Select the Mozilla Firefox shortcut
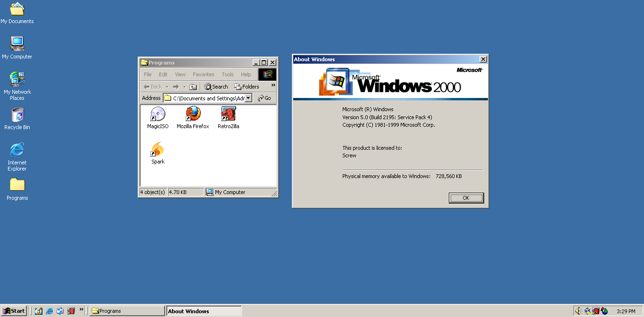 pyautogui.click(x=193, y=118)
